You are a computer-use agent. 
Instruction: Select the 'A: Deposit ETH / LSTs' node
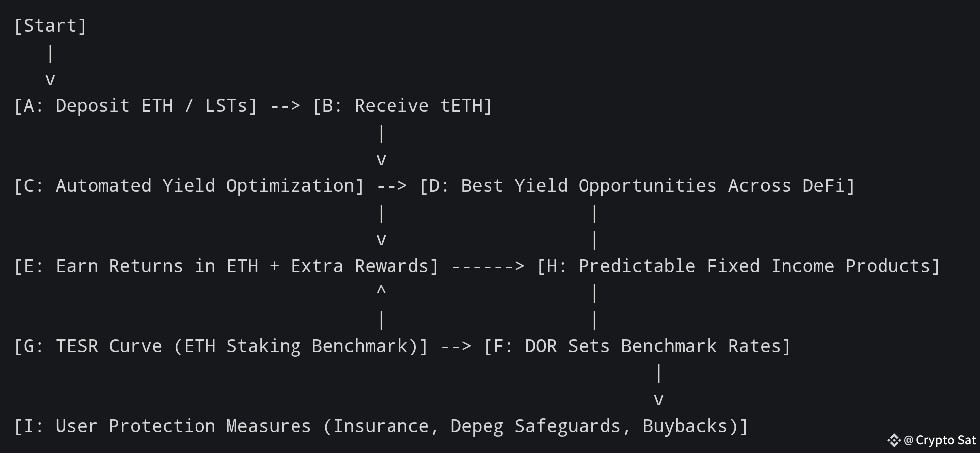click(x=135, y=106)
